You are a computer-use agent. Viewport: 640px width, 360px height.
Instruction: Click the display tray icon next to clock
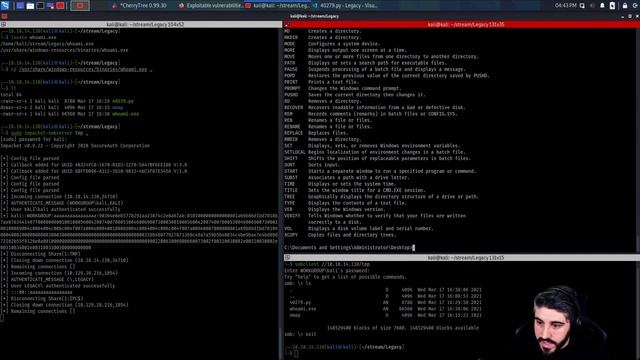582,6
